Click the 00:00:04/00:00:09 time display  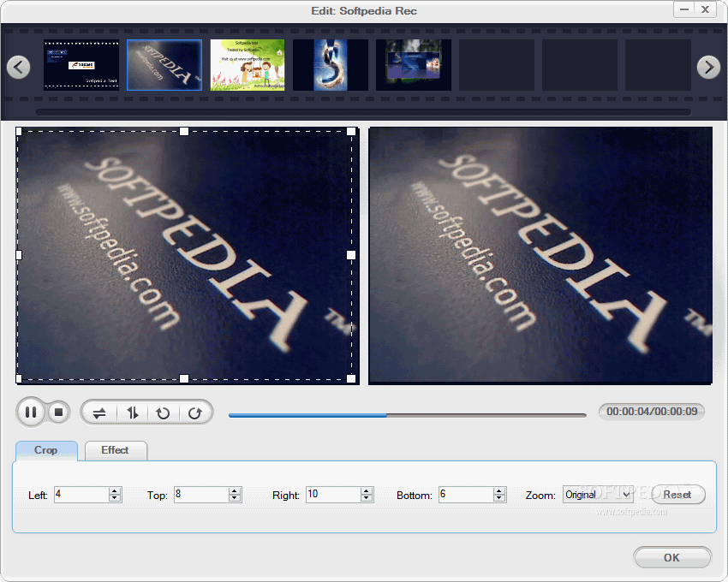click(652, 412)
